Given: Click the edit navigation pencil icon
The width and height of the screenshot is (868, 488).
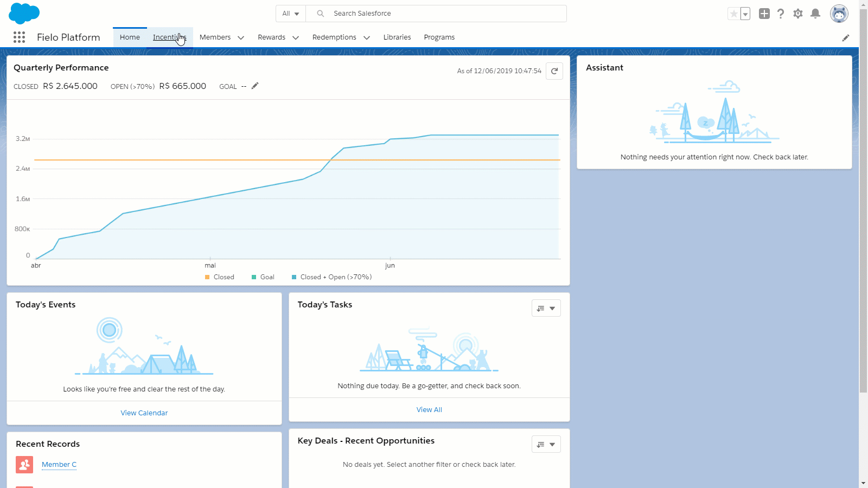Looking at the screenshot, I should tap(846, 37).
